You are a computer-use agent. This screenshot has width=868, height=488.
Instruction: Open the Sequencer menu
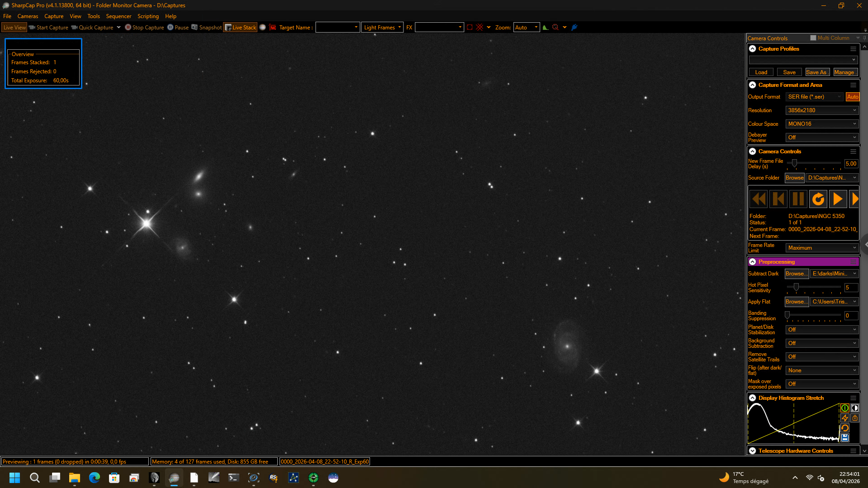[x=119, y=16]
